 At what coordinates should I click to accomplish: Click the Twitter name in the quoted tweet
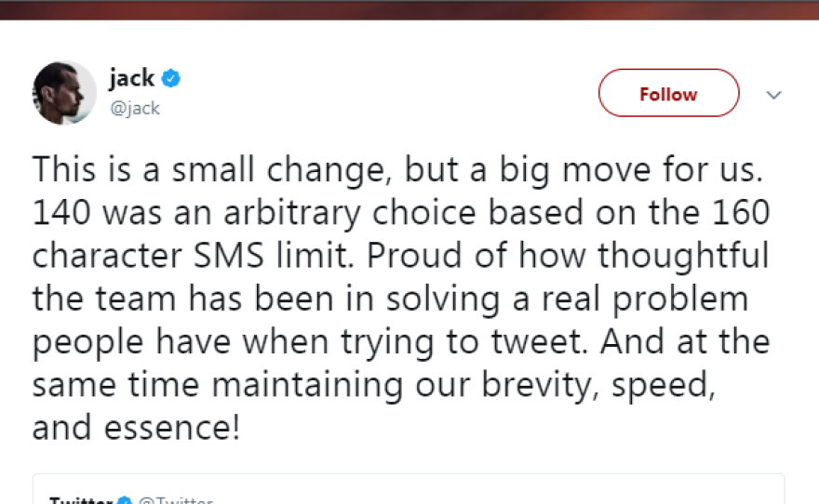coord(82,500)
